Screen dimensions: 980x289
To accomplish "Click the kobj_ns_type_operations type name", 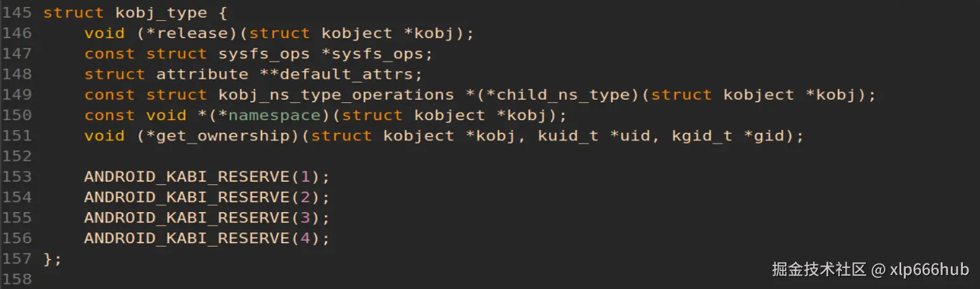I will (336, 95).
